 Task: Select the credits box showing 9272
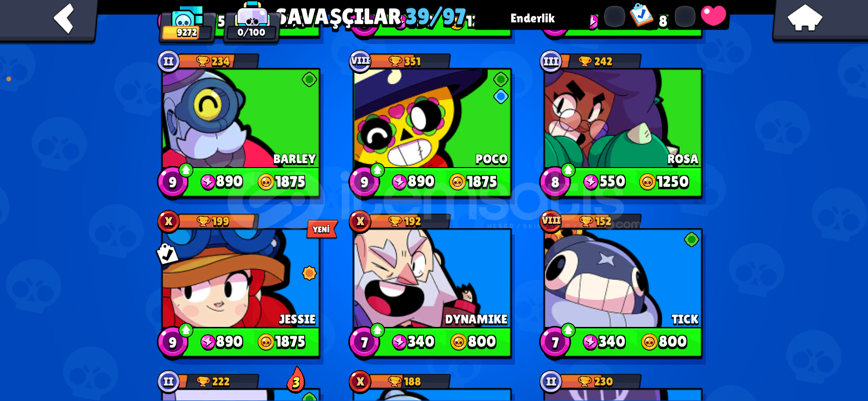tap(186, 24)
